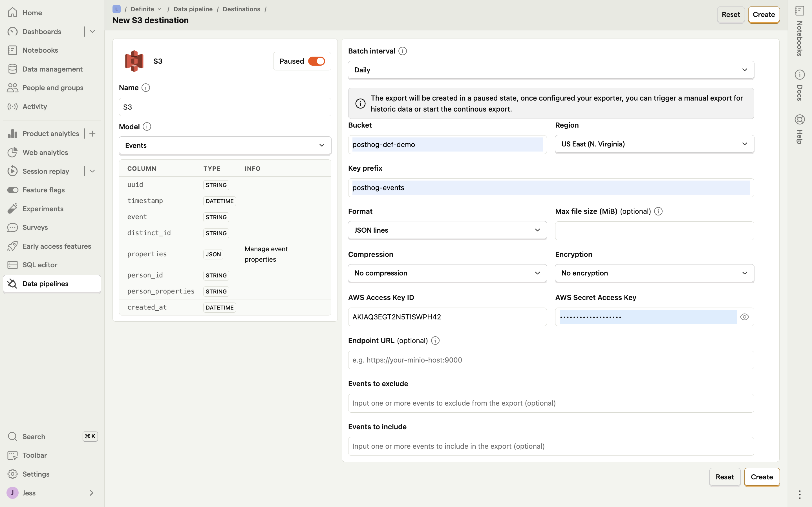
Task: Click the Batch interval info icon
Action: click(402, 51)
